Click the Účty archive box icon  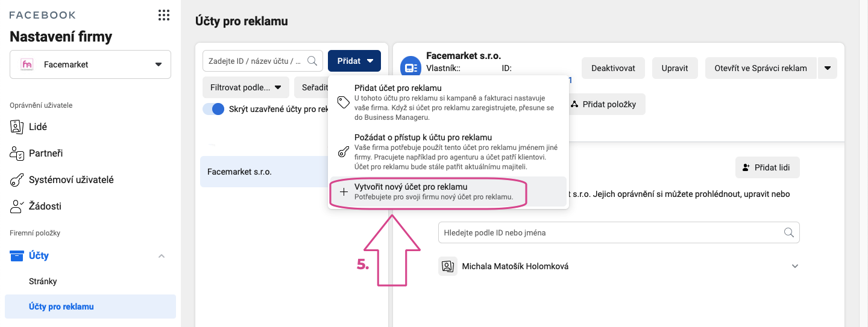pos(17,255)
